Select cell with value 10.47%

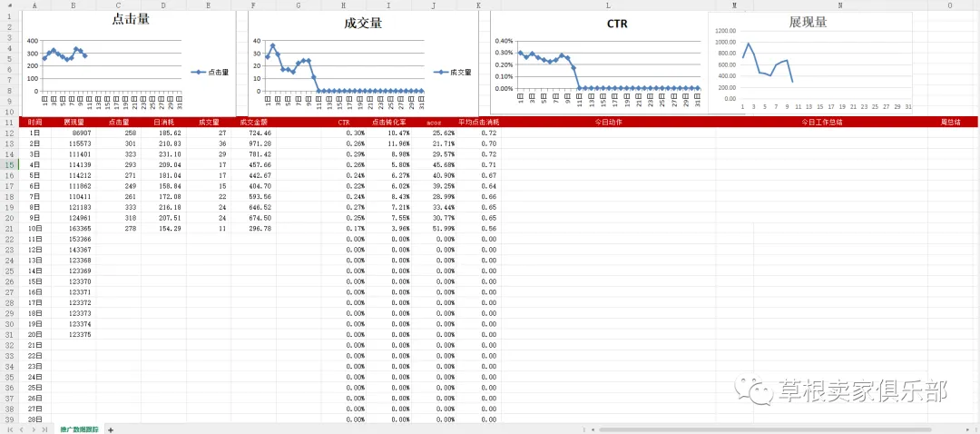(388, 133)
